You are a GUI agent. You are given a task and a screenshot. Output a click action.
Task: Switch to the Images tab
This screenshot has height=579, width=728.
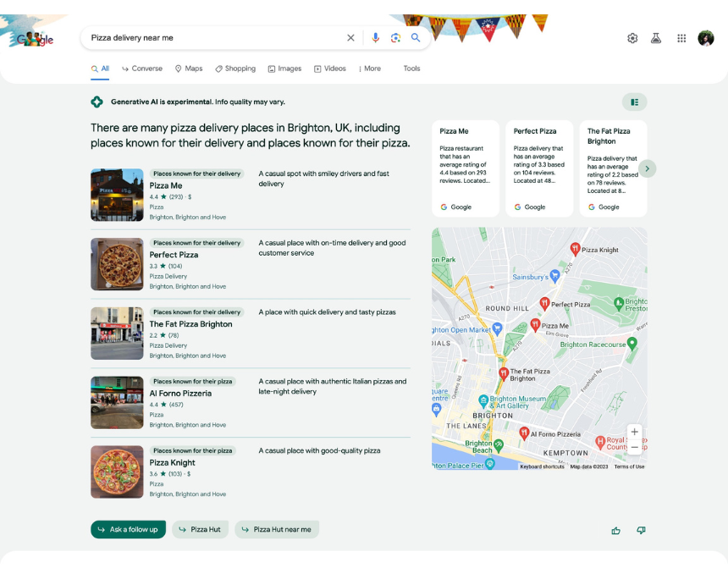[x=284, y=69]
